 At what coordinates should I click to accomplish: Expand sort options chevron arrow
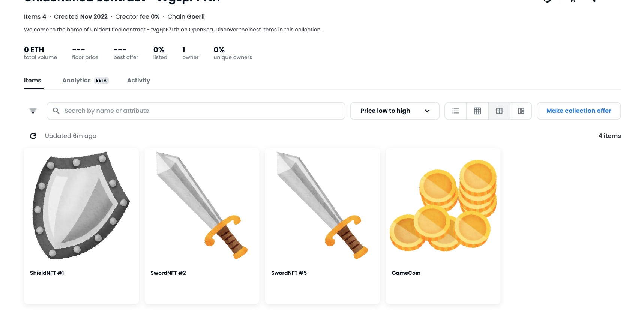click(427, 111)
